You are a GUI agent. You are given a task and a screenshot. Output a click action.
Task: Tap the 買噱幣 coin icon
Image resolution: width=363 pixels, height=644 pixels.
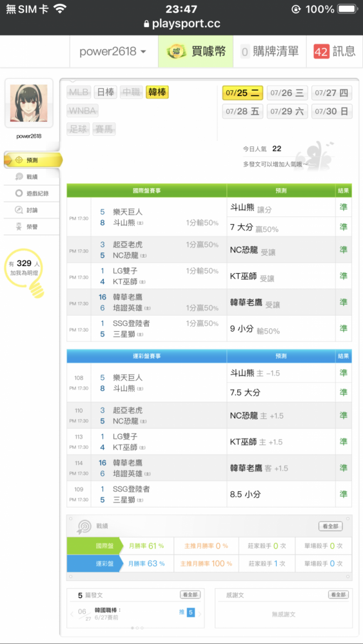click(177, 52)
